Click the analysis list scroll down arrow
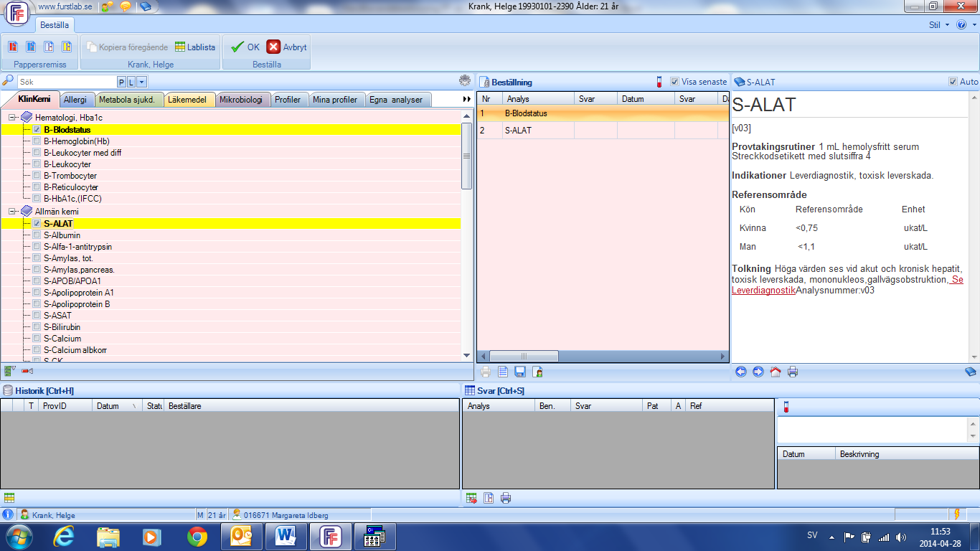Screen dimensions: 980x551 tap(466, 354)
